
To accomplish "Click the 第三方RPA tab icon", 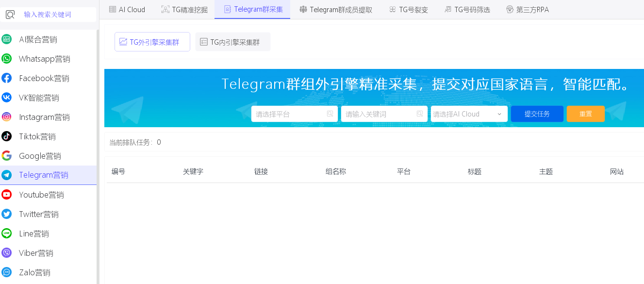I will click(x=510, y=9).
